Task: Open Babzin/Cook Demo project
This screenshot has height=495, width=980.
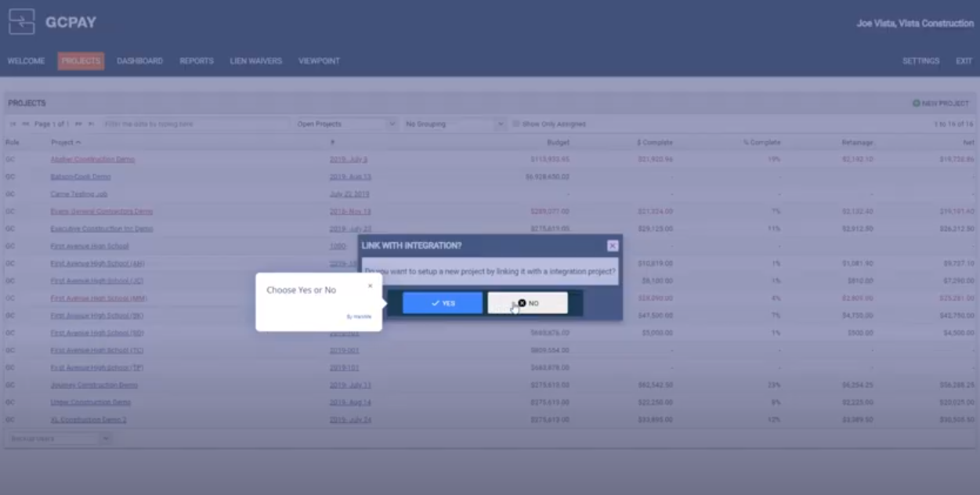Action: pos(81,177)
